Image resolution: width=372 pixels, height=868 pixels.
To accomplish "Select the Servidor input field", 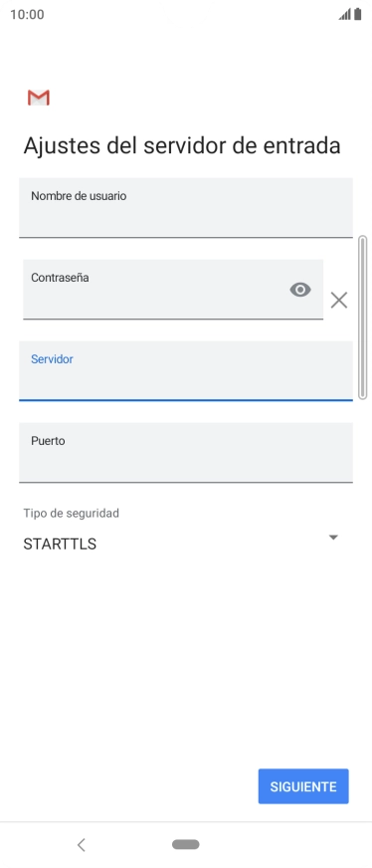I will tap(186, 371).
